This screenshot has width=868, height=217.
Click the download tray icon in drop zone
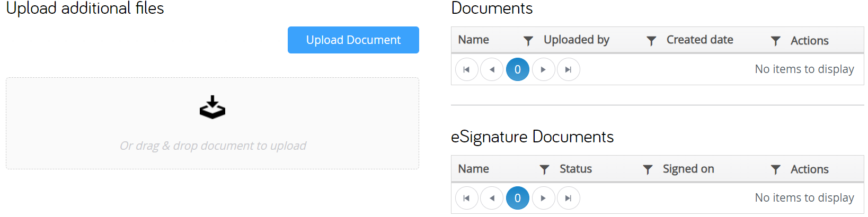212,107
